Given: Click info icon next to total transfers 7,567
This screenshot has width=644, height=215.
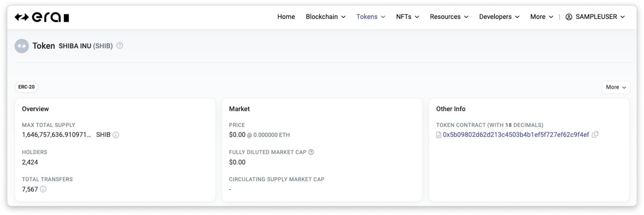Looking at the screenshot, I should pos(43,189).
